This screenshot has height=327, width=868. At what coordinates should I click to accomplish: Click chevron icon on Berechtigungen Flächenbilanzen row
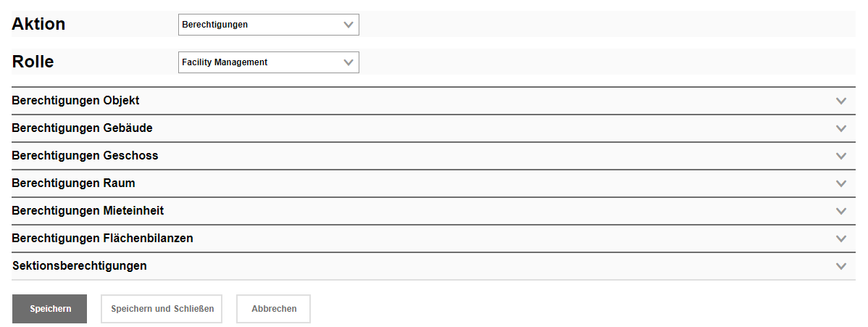(x=840, y=239)
